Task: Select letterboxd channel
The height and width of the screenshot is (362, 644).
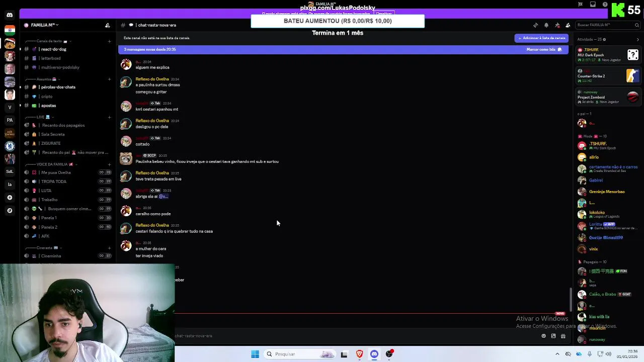Action: coord(68,58)
